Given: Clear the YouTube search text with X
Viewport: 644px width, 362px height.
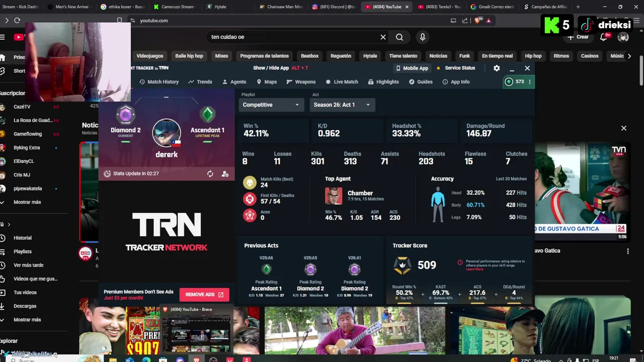Looking at the screenshot, I should click(x=383, y=37).
